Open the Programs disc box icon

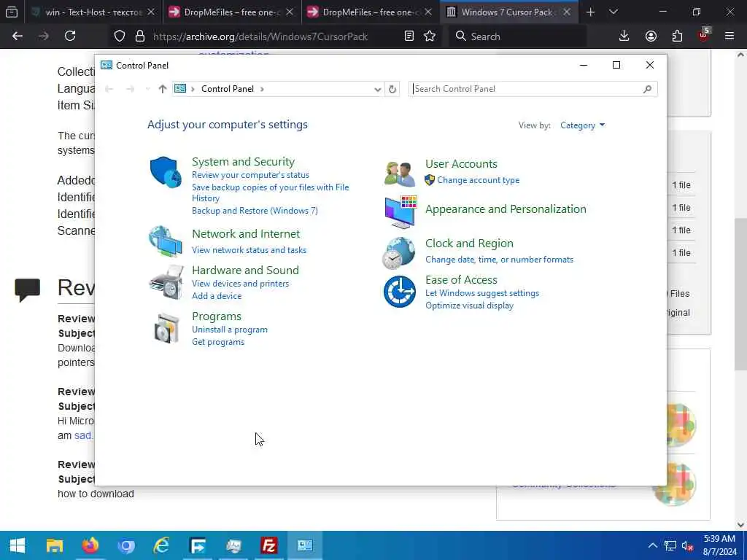click(x=167, y=329)
